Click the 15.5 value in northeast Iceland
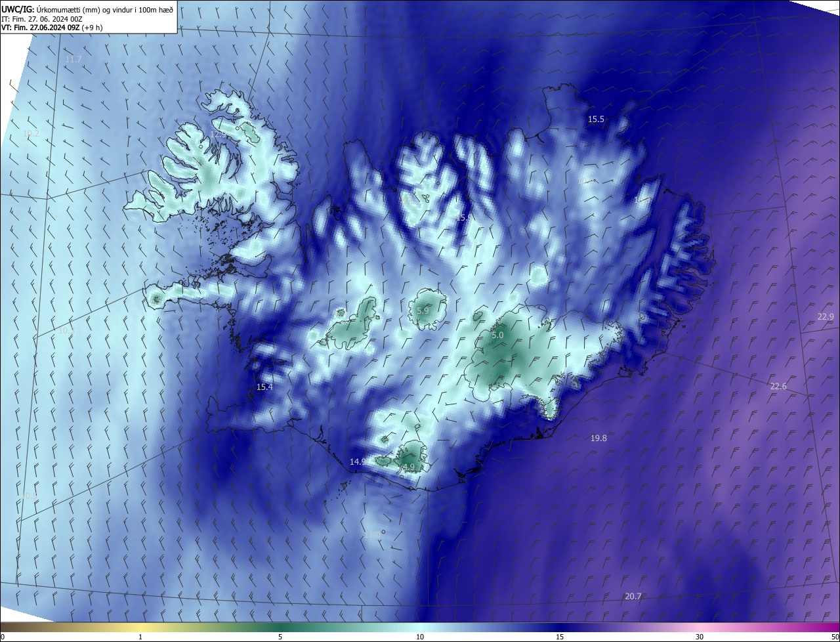840x642 pixels. [x=596, y=119]
